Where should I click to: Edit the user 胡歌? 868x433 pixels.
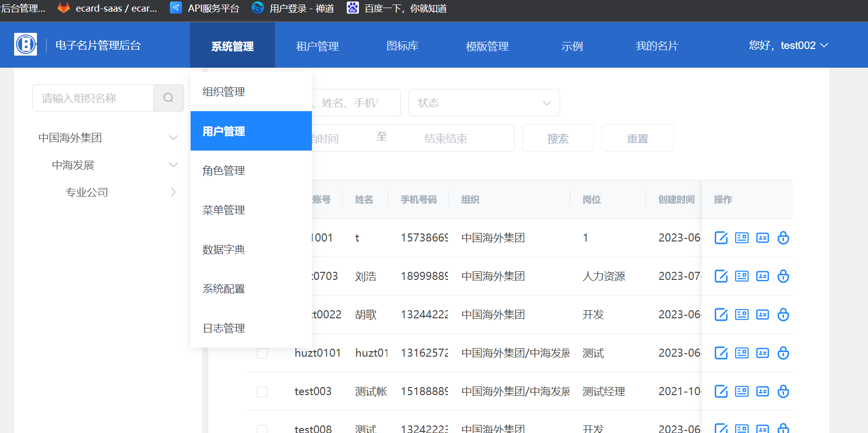click(721, 315)
